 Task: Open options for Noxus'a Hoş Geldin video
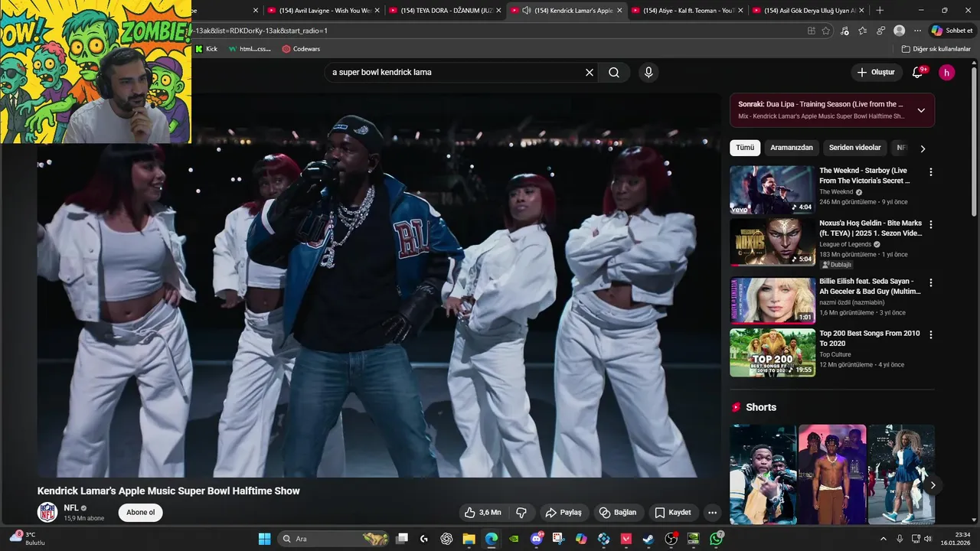(x=931, y=225)
